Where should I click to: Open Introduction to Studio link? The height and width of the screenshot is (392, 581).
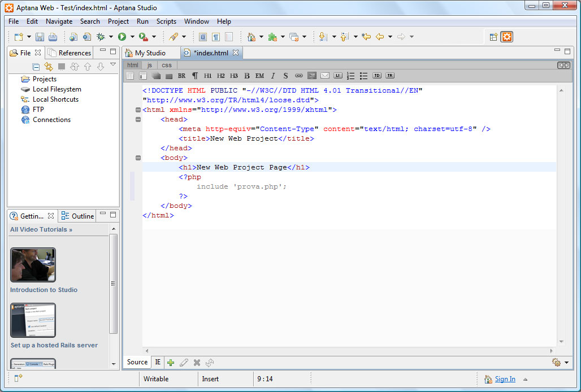44,290
